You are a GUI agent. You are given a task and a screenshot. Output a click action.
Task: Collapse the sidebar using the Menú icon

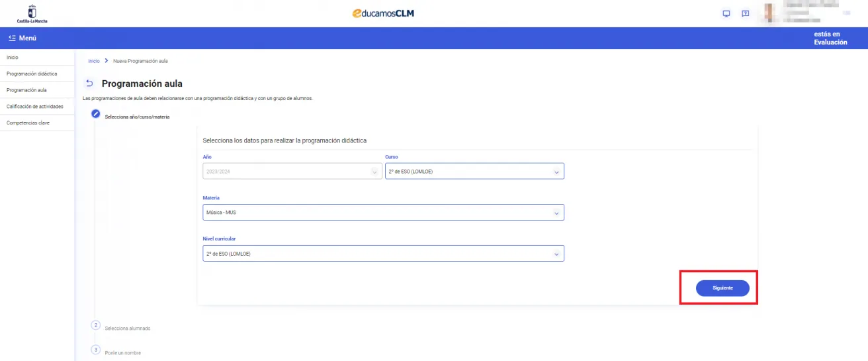pyautogui.click(x=13, y=38)
